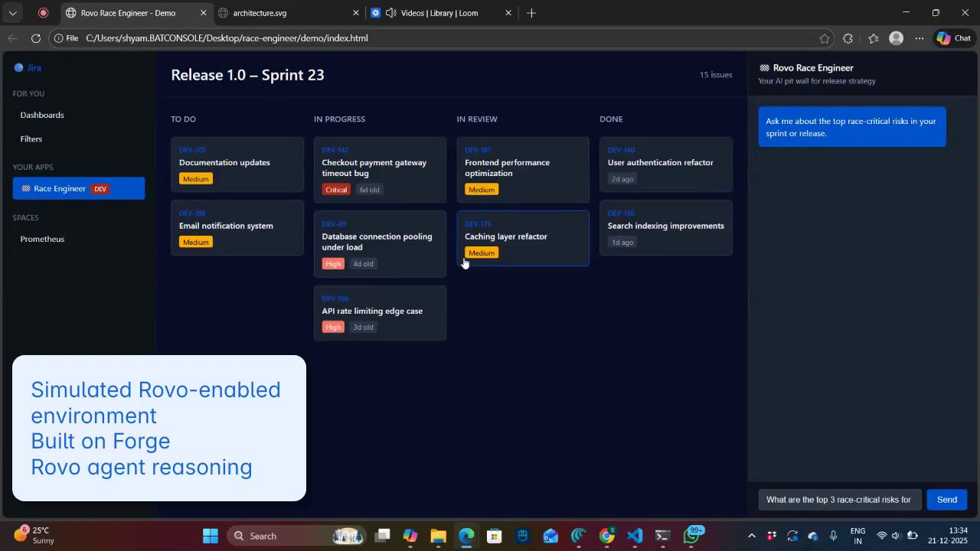This screenshot has width=980, height=551.
Task: Click the DEV-201 issue key
Action: pos(192,150)
